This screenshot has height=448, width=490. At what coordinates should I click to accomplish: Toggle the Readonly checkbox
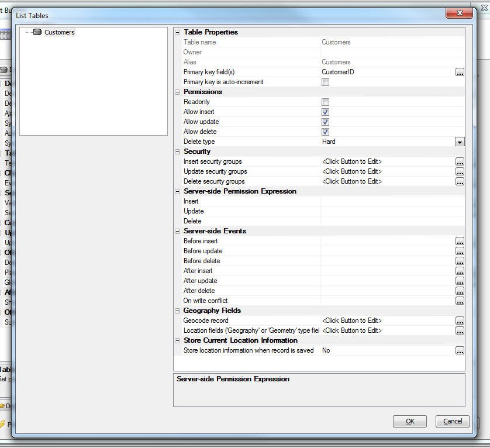pyautogui.click(x=326, y=102)
